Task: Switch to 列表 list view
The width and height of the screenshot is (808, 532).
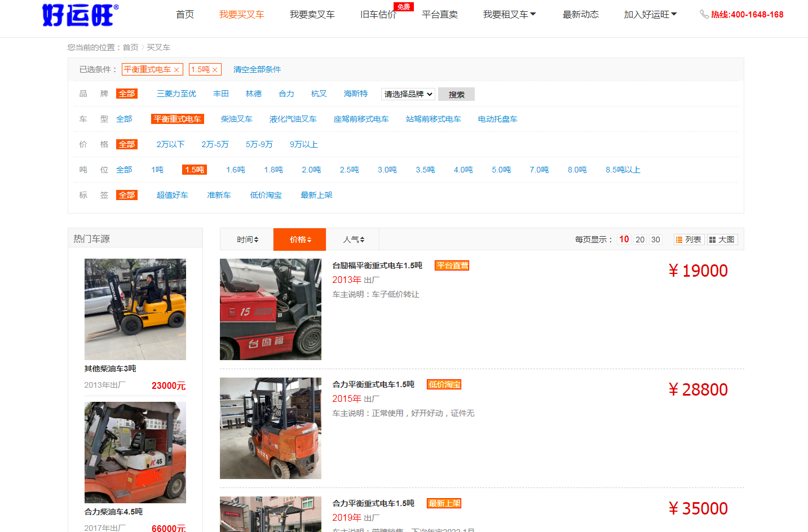Action: tap(689, 240)
